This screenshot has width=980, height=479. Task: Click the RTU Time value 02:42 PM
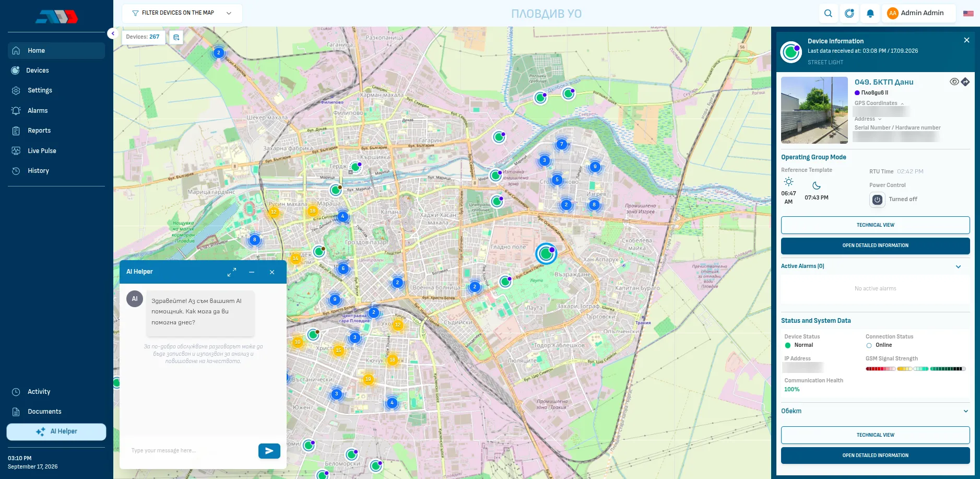click(x=910, y=172)
